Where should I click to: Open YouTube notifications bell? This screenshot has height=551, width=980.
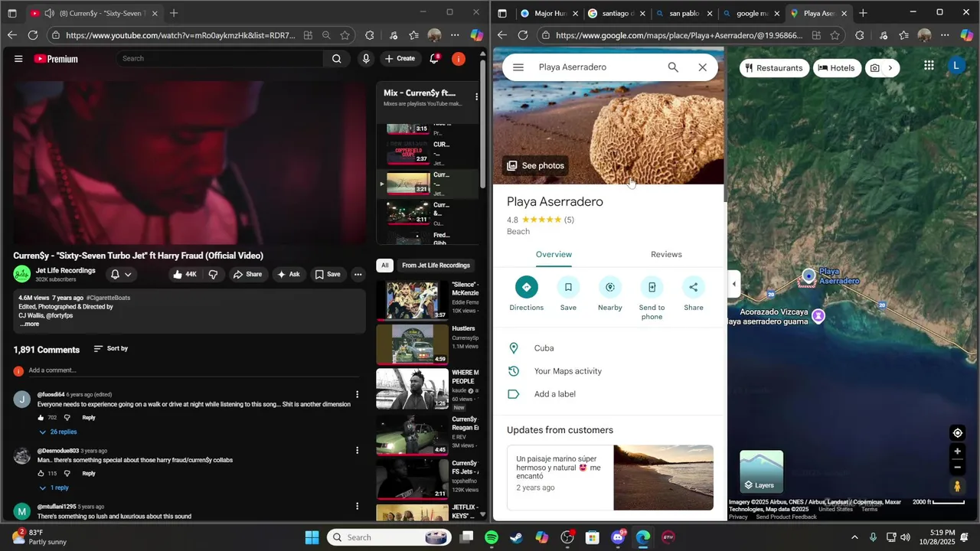click(434, 58)
